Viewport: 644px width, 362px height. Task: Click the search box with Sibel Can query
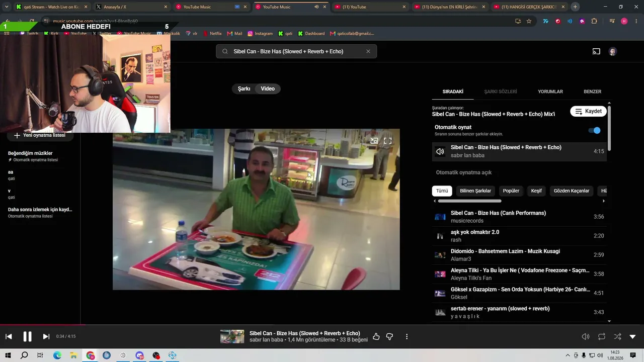tap(296, 51)
